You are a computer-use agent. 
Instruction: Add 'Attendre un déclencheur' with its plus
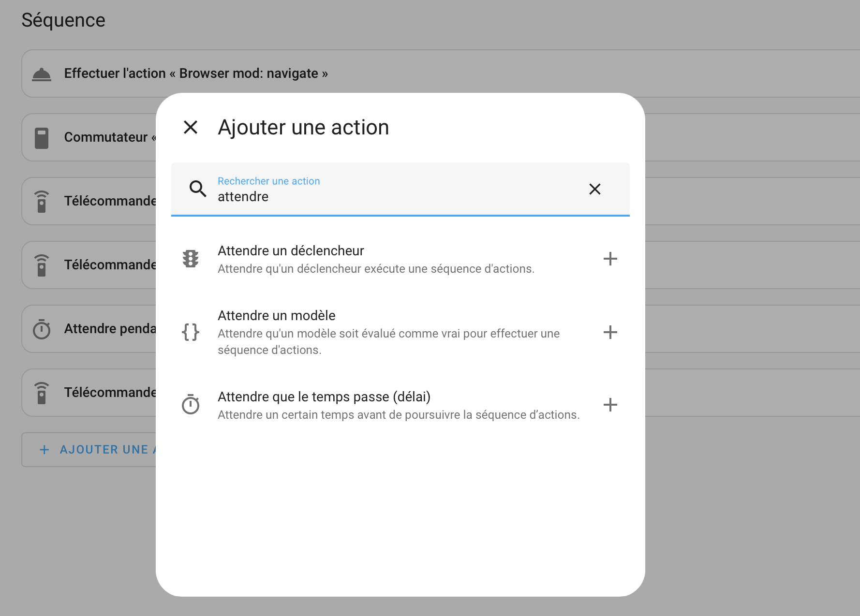tap(610, 259)
